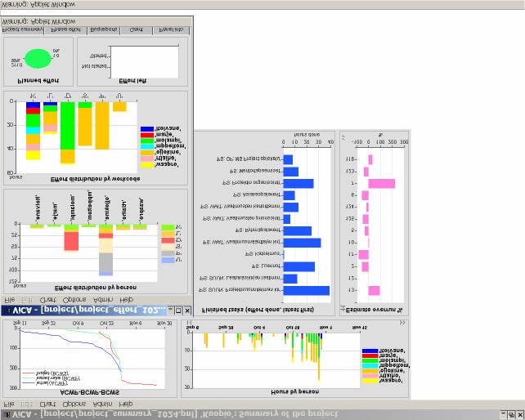This screenshot has width=525, height=420.
Task: Click the red bar segment in person chart
Action: (x=71, y=241)
